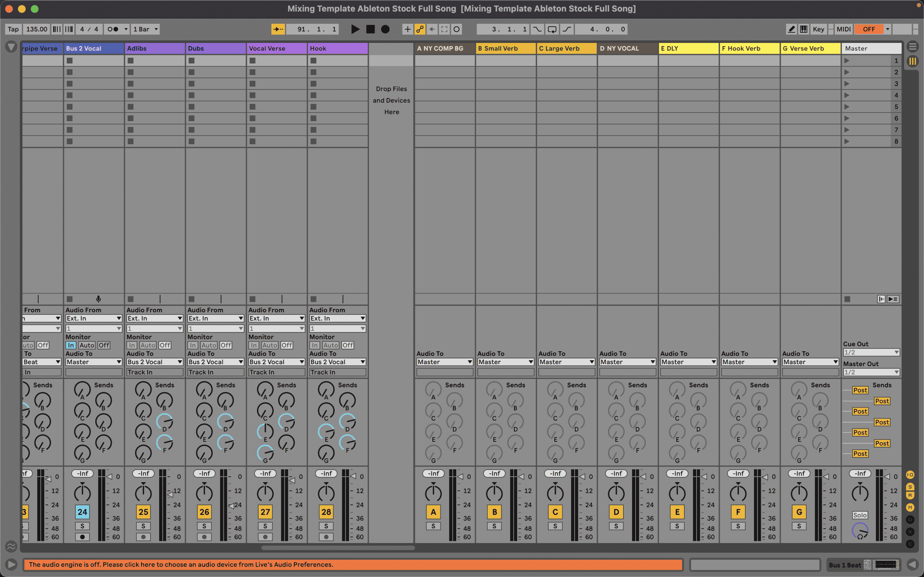Set Monitor to Off on the Hook track
The image size is (924, 577).
(348, 345)
